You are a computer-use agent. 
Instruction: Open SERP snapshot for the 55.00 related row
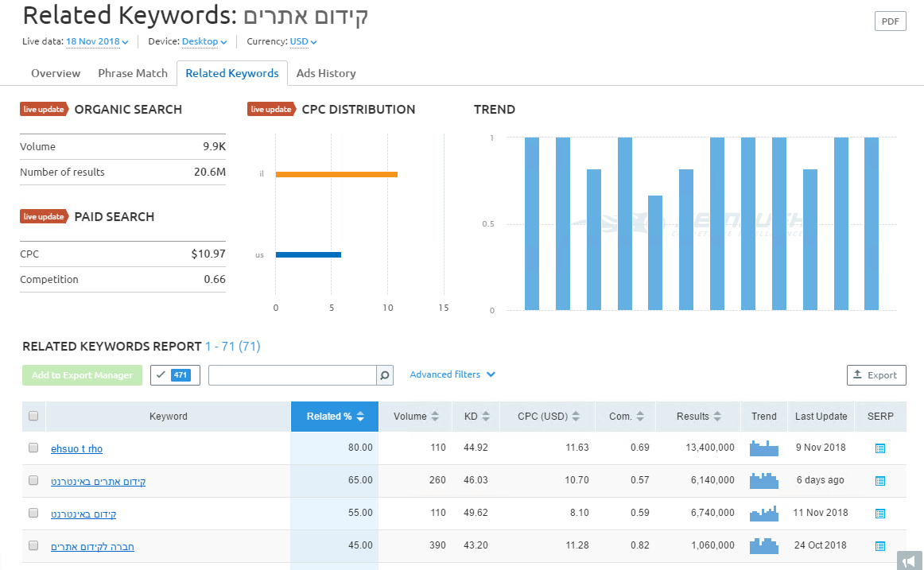pos(880,514)
